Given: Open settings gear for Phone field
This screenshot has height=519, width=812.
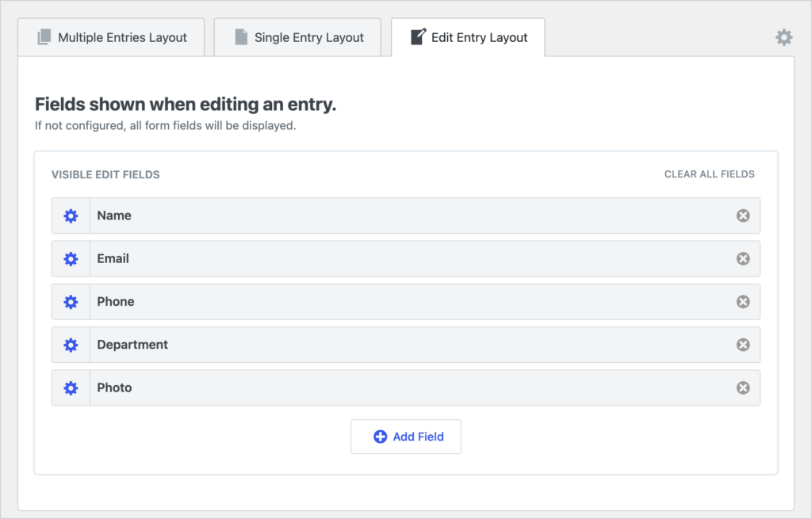Looking at the screenshot, I should point(71,302).
